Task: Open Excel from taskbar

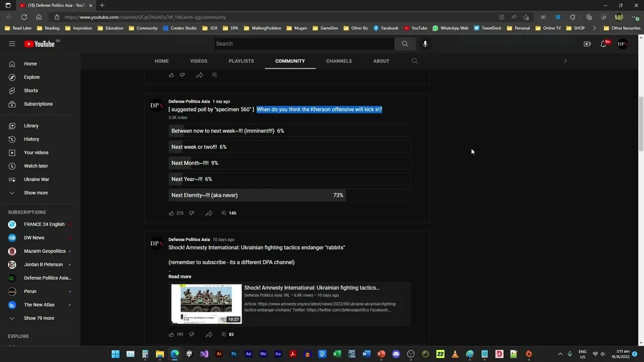Action: click(x=337, y=354)
